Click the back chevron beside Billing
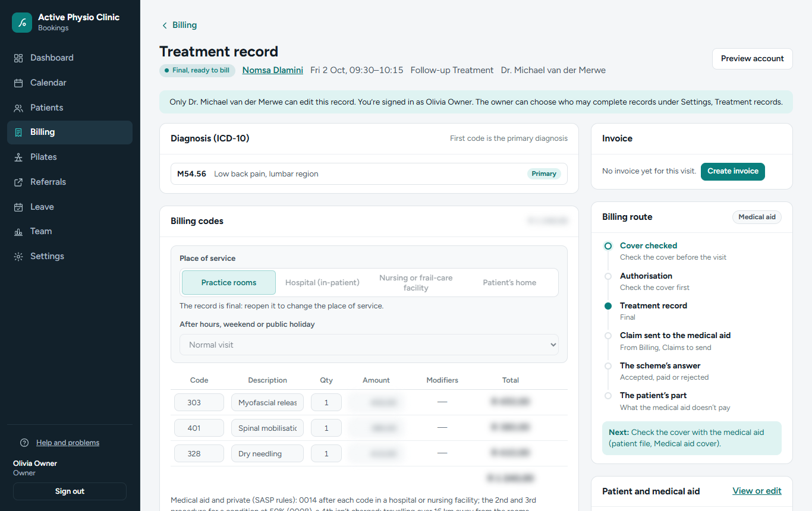 pyautogui.click(x=165, y=26)
